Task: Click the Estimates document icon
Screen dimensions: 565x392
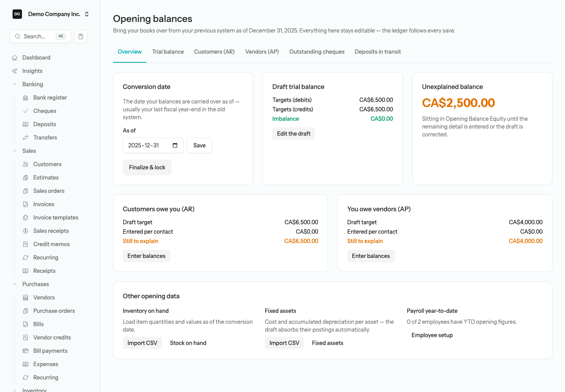Action: tap(26, 178)
